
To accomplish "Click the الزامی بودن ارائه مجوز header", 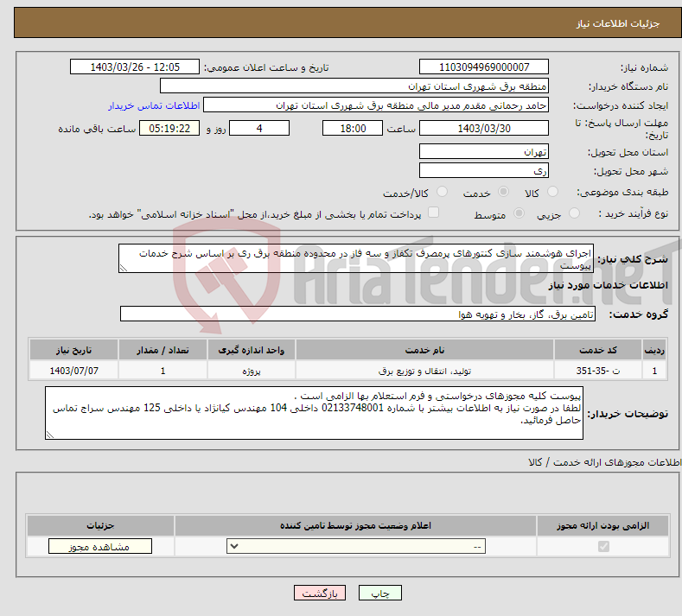I will click(x=602, y=525).
